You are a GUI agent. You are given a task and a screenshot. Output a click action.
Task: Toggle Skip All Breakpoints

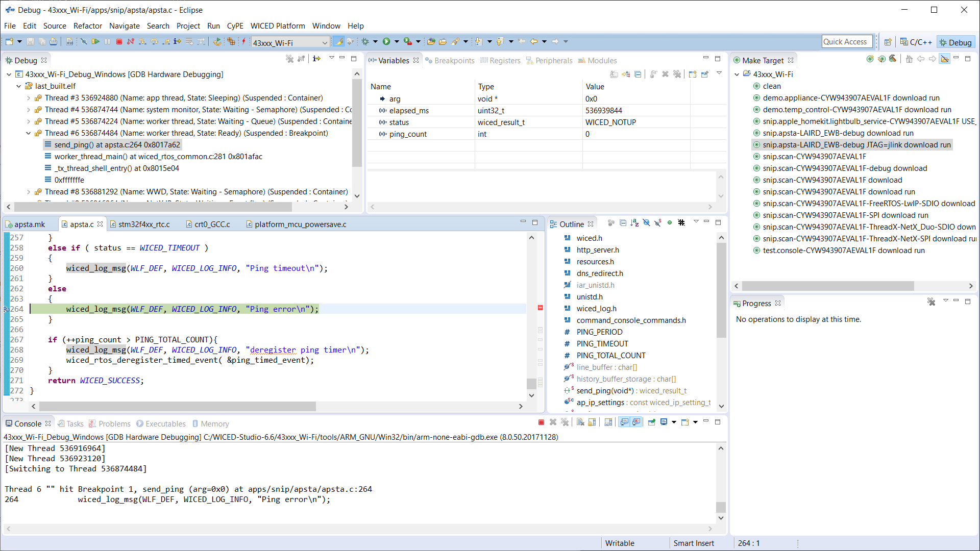83,42
